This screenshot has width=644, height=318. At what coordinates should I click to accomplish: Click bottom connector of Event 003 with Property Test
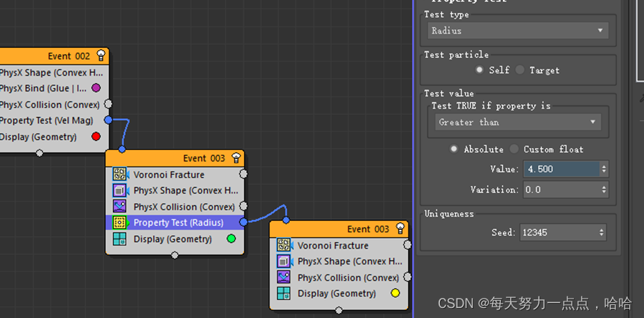coord(175,255)
